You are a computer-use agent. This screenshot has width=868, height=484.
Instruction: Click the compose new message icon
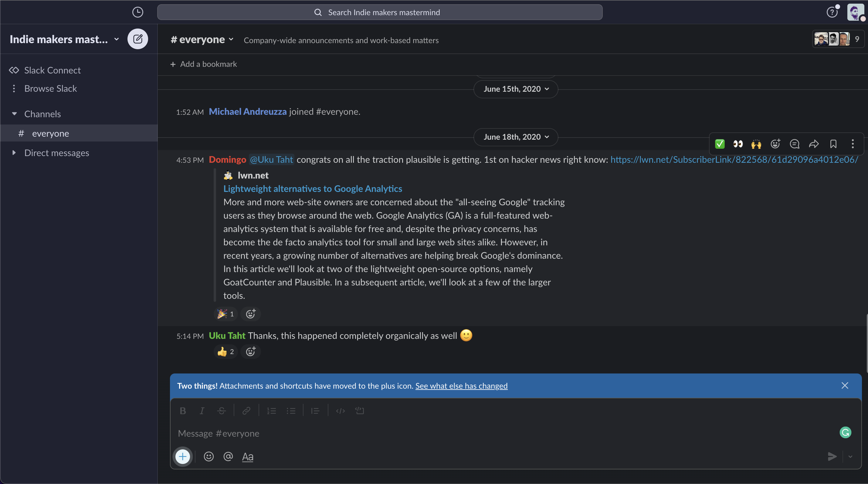coord(137,39)
